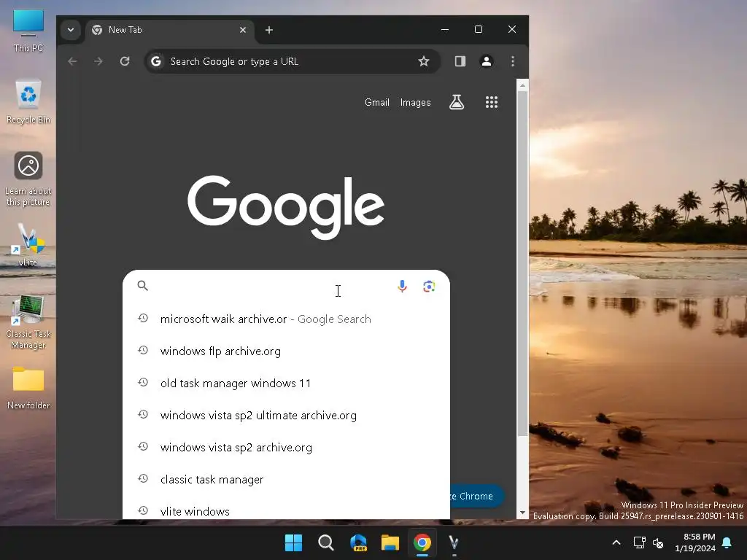Select Recycle Bin desktop icon
The image size is (747, 560).
[28, 102]
